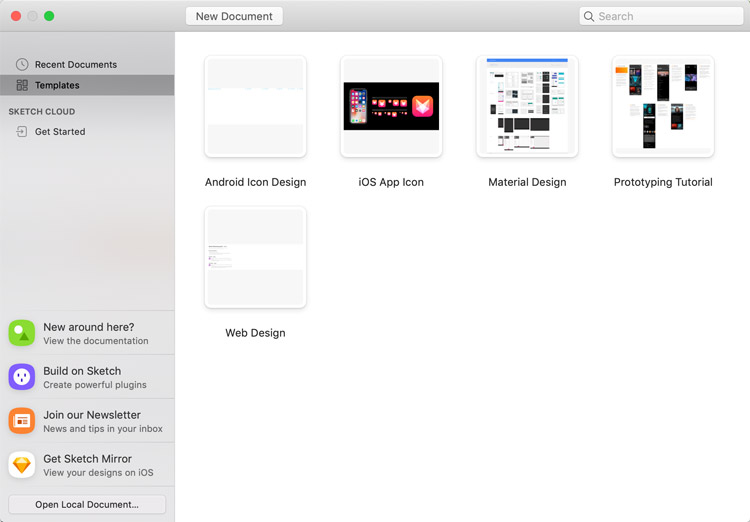
Task: Open the Material Design template thumbnail
Action: [x=527, y=106]
